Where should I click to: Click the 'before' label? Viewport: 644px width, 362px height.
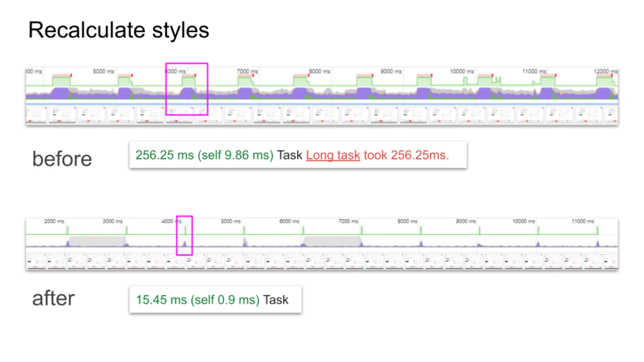62,159
